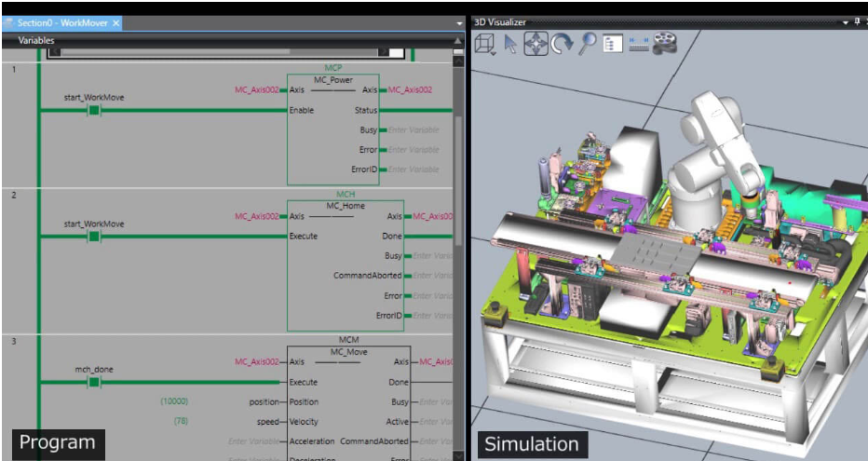Click Enter Variable field for MC_Home ErrorID
Screen dimensions: 868x461
[x=433, y=316]
